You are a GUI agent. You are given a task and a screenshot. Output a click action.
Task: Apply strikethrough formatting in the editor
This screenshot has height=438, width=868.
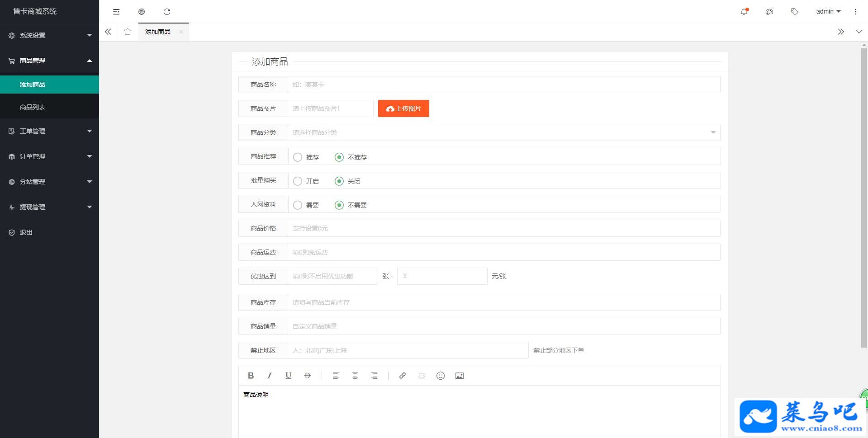(x=308, y=376)
